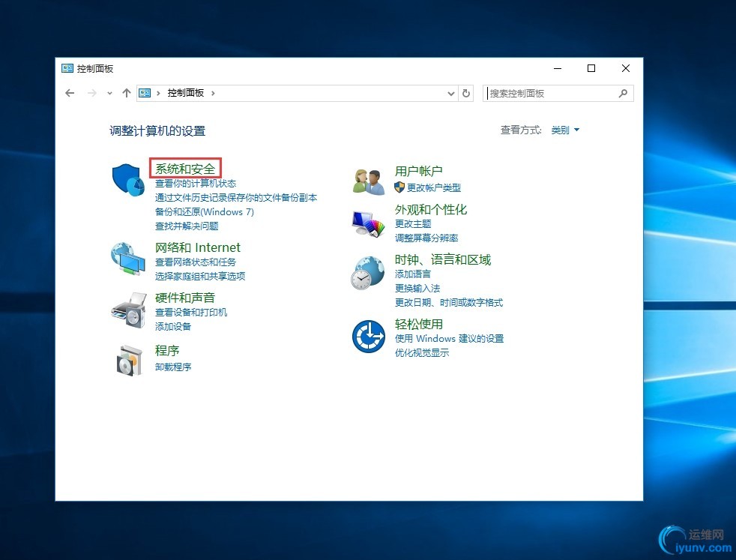Viewport: 736px width, 560px height.
Task: Click the 搜索控制面板 search field
Action: [551, 93]
